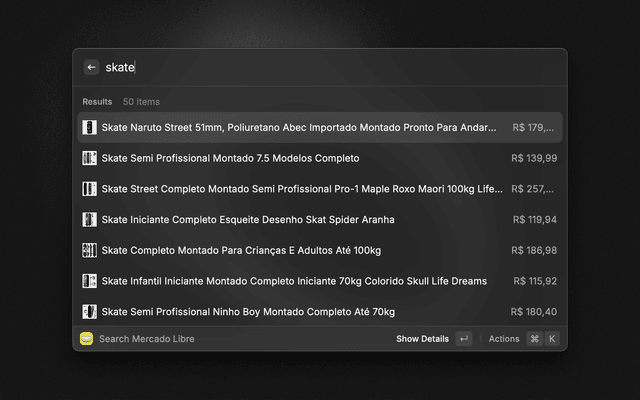Click thumbnail of Spider Aranha skate
This screenshot has height=400, width=640.
[89, 220]
